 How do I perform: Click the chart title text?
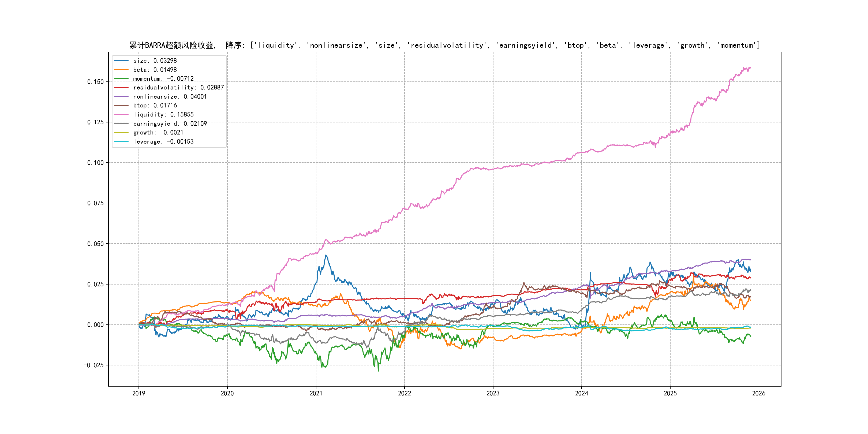pos(444,45)
